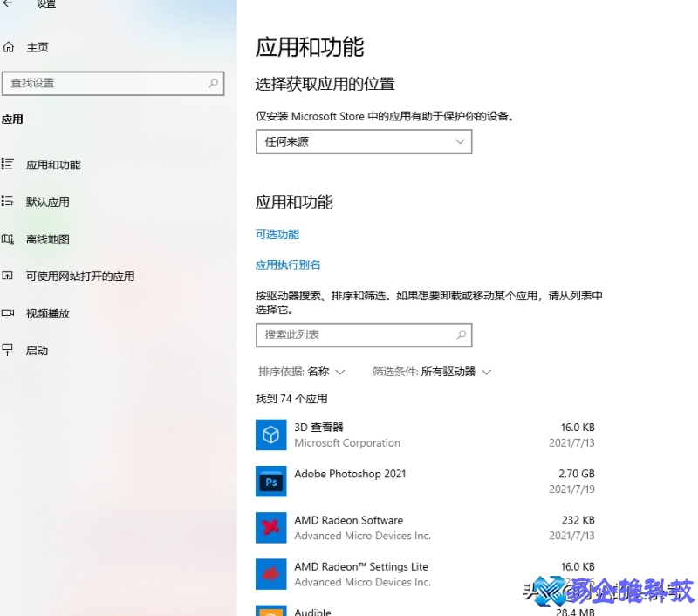This screenshot has width=698, height=616.
Task: Focus the 查找设置 search field
Action: tap(113, 83)
